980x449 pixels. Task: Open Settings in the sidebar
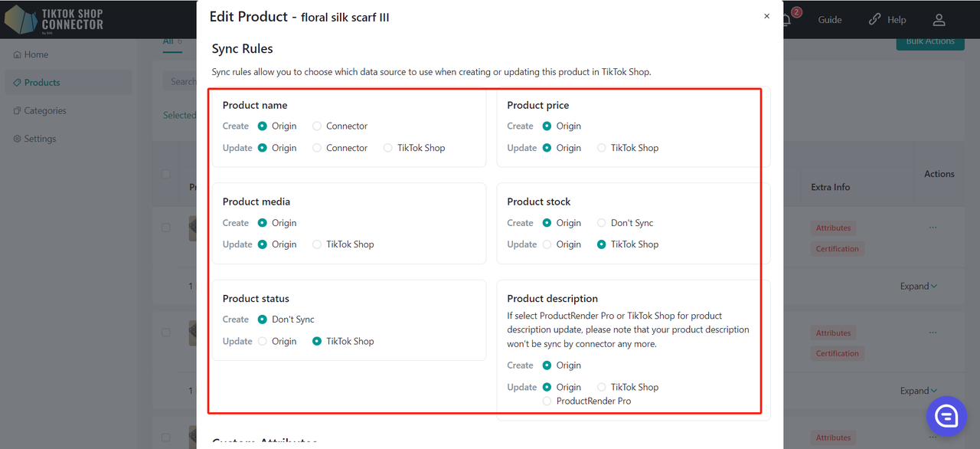pos(34,139)
